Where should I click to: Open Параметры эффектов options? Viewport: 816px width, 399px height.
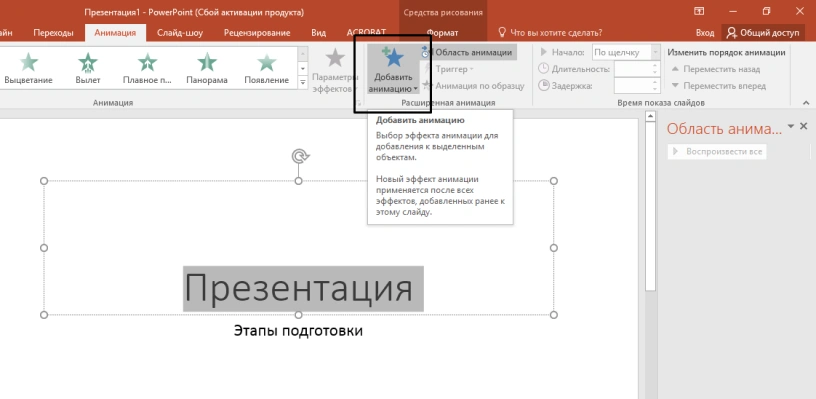[x=334, y=70]
